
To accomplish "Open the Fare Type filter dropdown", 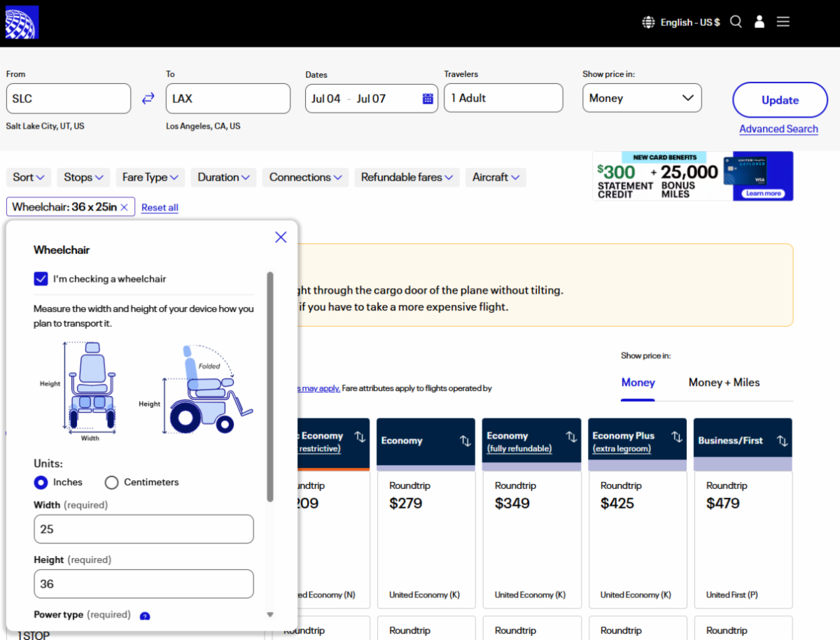I will [x=150, y=178].
